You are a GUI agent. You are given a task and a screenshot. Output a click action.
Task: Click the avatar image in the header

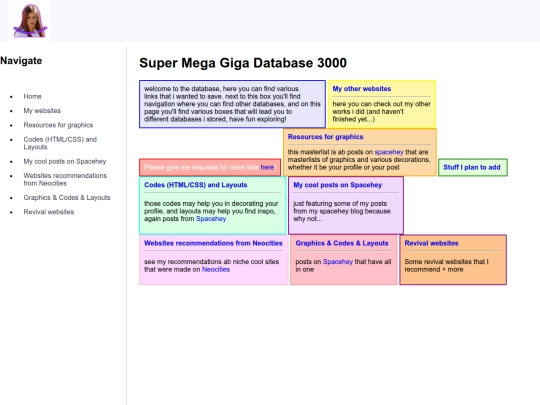[30, 21]
